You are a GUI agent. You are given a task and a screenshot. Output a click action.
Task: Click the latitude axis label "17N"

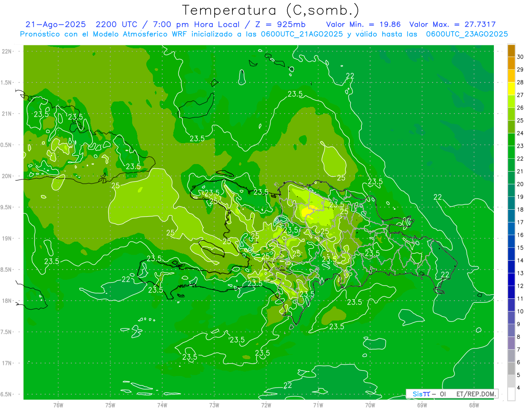coord(6,363)
